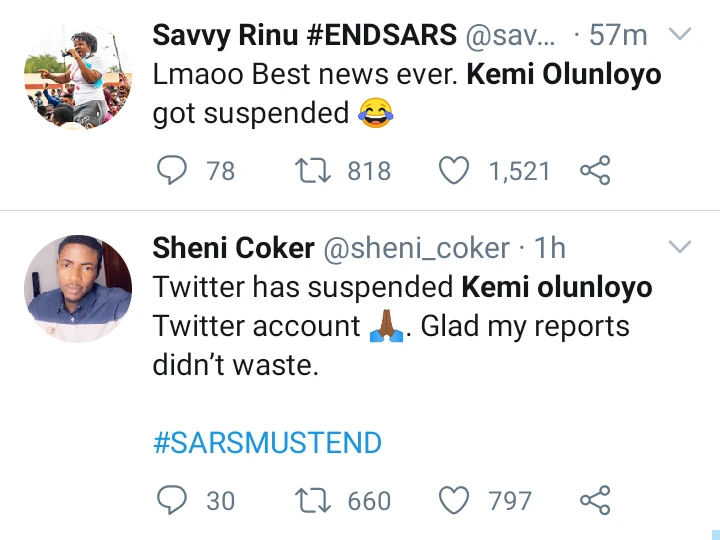Screen dimensions: 720x540
Task: Like Savvy Rinu's tweet
Action: tap(456, 172)
